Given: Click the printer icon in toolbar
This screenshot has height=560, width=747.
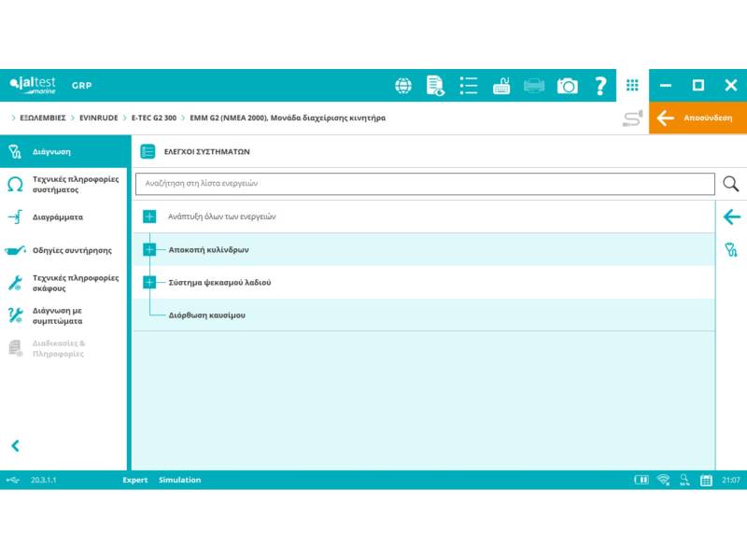Looking at the screenshot, I should point(534,86).
